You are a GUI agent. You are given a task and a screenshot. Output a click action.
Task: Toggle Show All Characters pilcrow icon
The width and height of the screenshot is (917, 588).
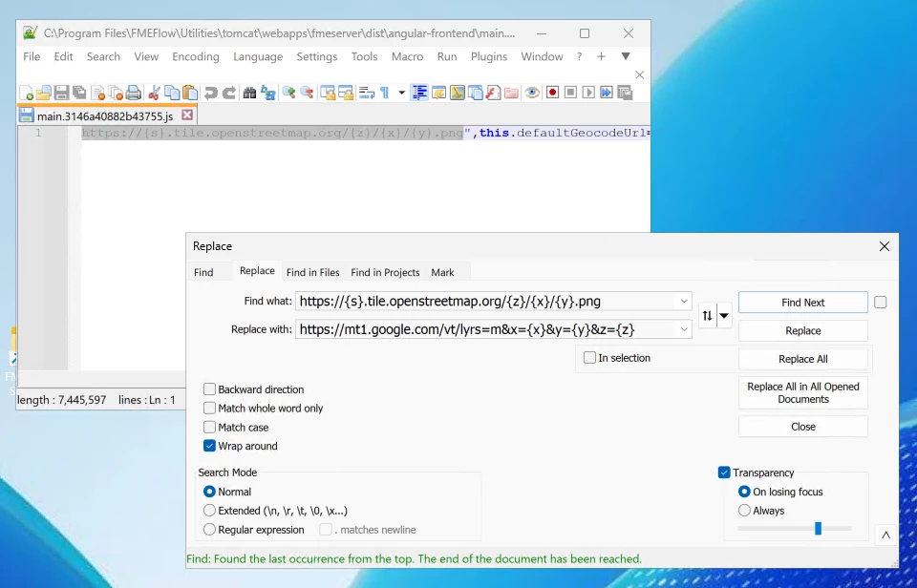(384, 93)
